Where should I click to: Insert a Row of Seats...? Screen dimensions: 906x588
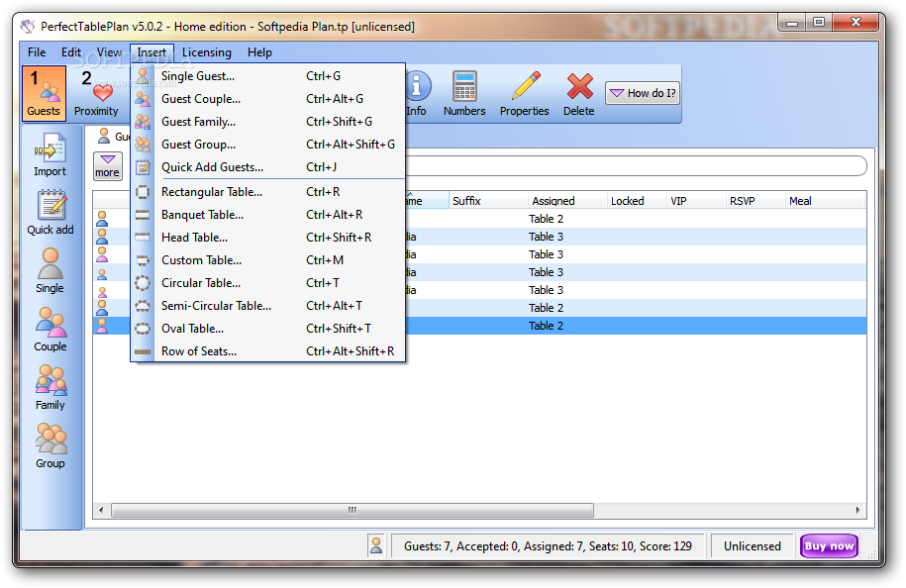pos(268,351)
